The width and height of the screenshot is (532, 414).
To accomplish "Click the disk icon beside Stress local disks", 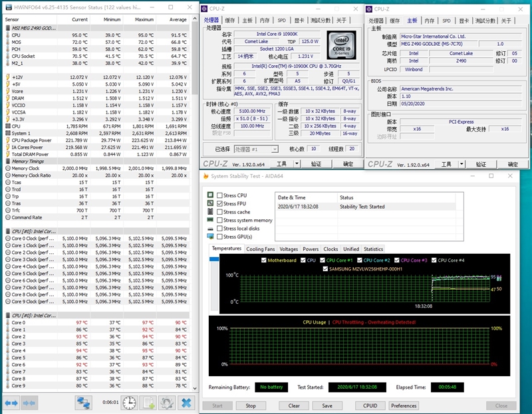I will click(x=211, y=229).
